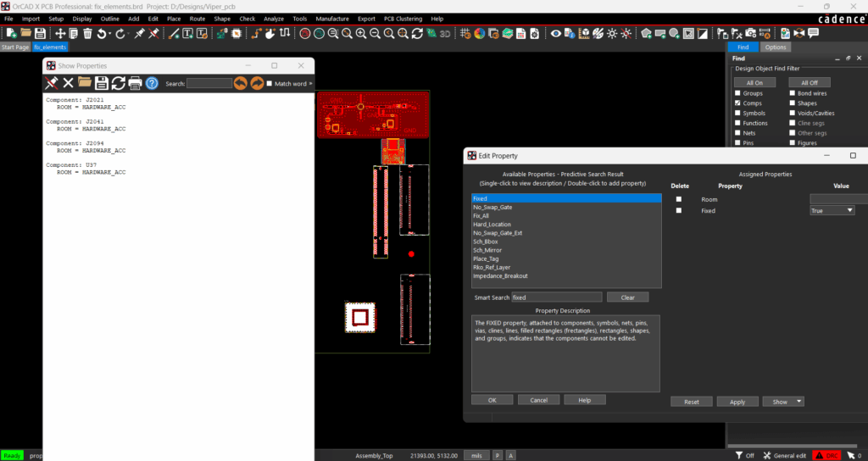
Task: Click the Delete trash can icon
Action: tap(87, 33)
